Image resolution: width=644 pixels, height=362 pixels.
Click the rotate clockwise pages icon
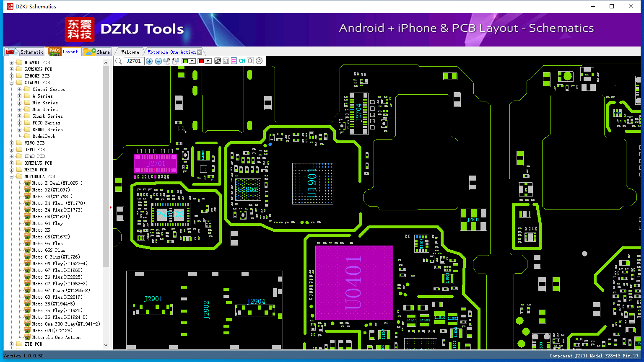tap(167, 61)
